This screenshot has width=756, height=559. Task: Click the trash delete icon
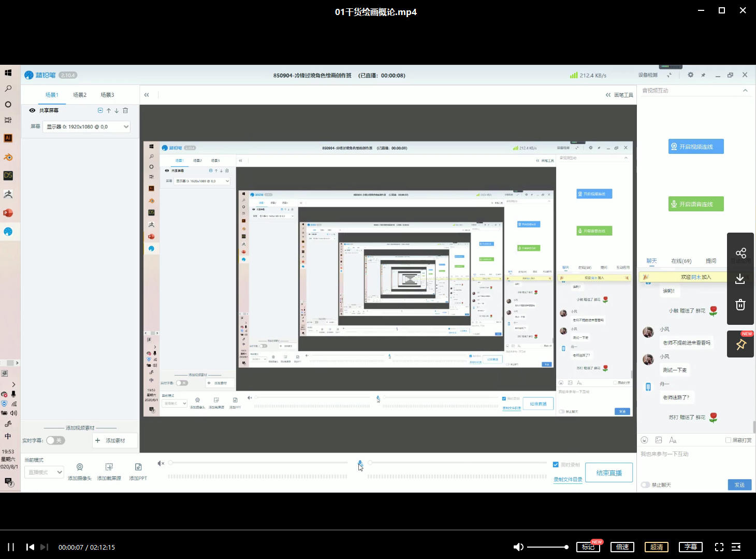pos(740,305)
